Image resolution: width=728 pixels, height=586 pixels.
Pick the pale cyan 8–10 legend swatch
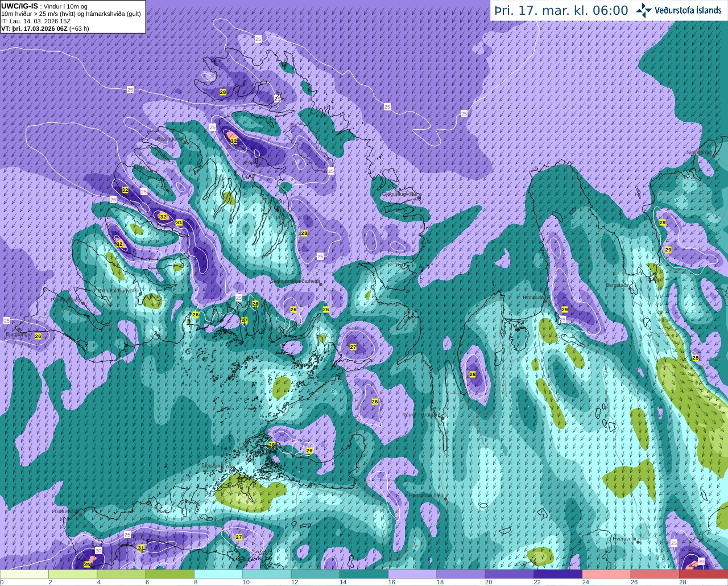pos(218,575)
